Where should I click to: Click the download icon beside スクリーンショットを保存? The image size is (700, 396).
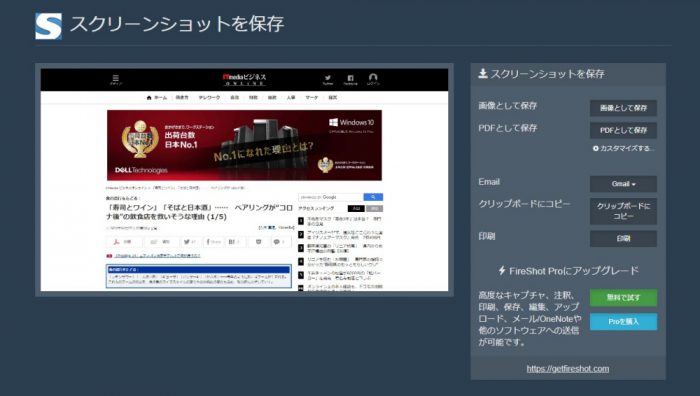(x=483, y=73)
